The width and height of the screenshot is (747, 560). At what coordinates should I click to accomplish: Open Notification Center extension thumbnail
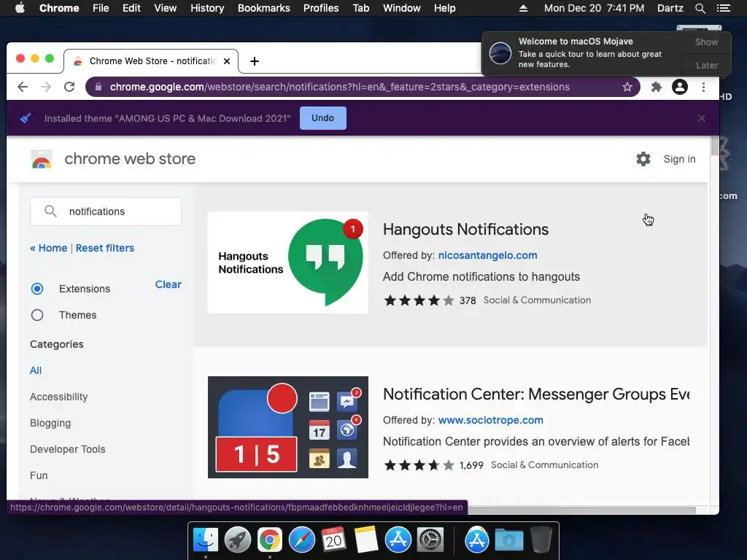[x=287, y=427]
